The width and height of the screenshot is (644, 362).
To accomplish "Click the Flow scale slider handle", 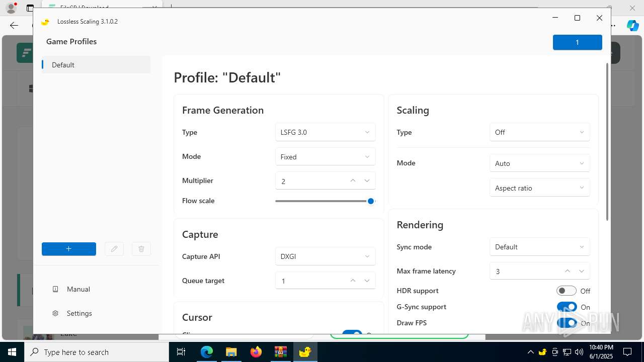I will [371, 201].
